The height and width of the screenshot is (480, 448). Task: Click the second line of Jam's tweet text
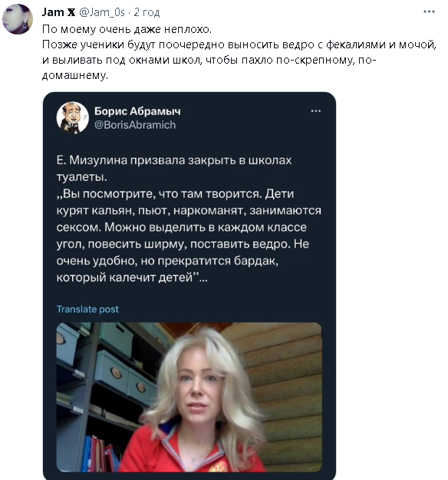coord(239,44)
